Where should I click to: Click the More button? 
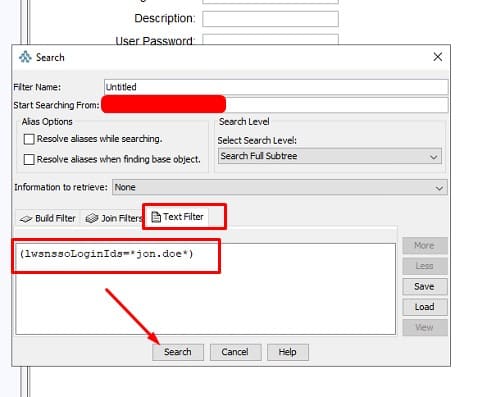point(425,246)
